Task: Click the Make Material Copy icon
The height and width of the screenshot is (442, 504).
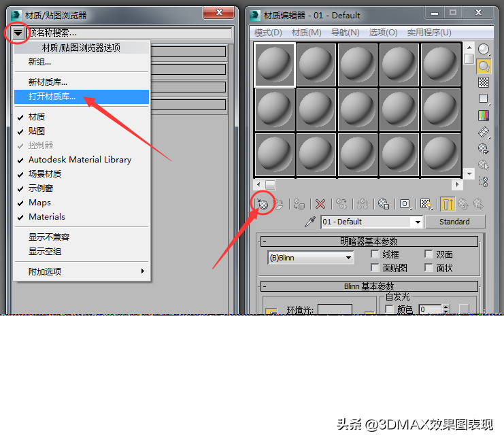Action: click(341, 204)
